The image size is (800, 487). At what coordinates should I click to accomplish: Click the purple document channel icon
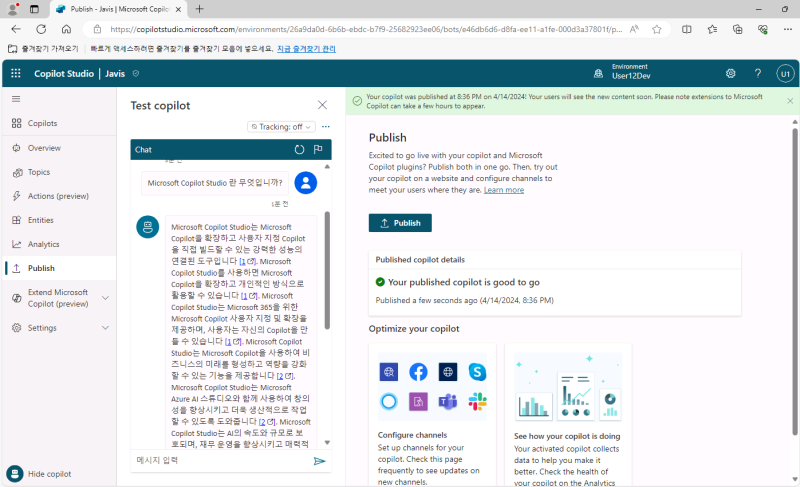point(418,402)
